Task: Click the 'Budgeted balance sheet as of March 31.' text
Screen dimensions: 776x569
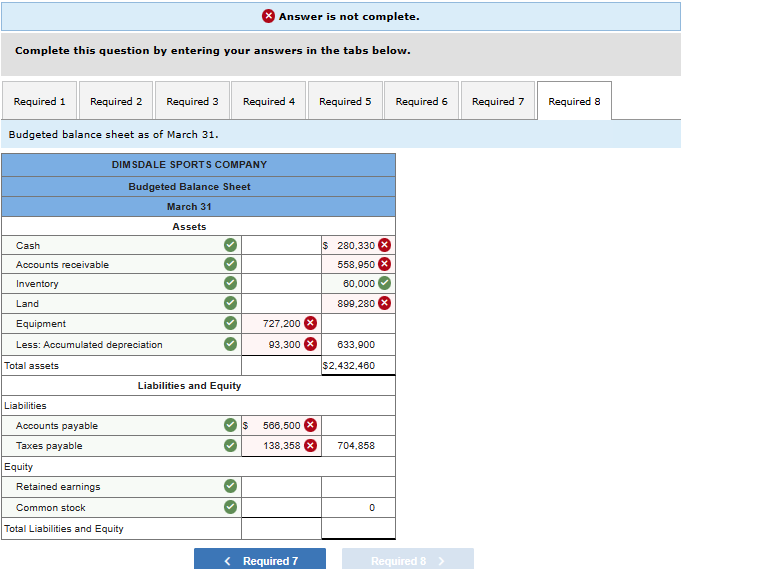Action: click(x=113, y=135)
